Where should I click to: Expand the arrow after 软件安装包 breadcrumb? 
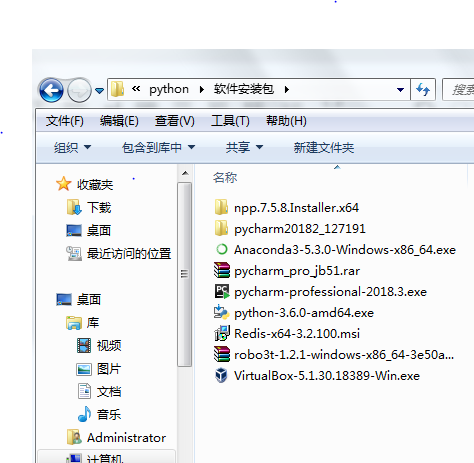pos(287,89)
